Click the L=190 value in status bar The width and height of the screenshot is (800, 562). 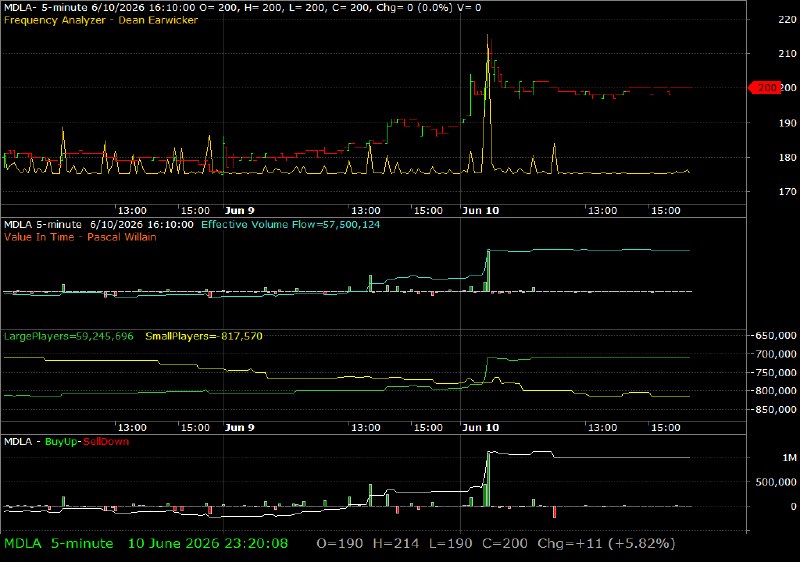pyautogui.click(x=451, y=544)
